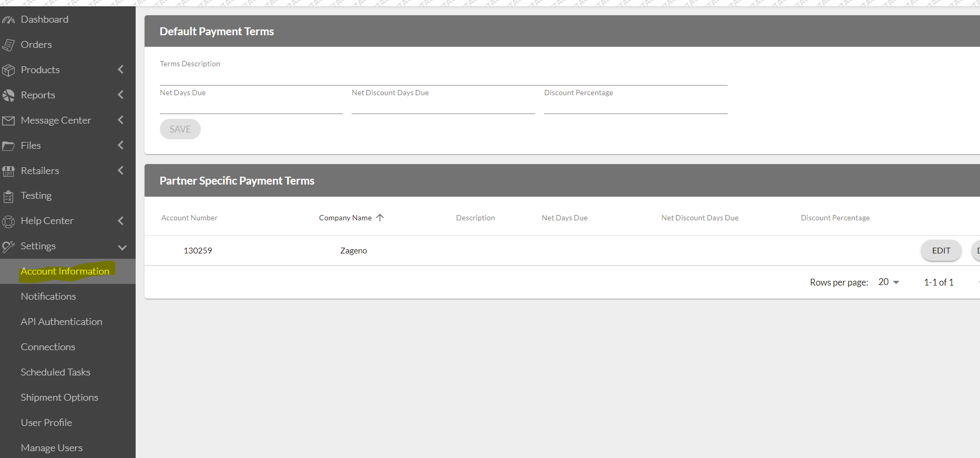Click the Help Center lifebuoy icon
This screenshot has width=980, height=458.
8,221
